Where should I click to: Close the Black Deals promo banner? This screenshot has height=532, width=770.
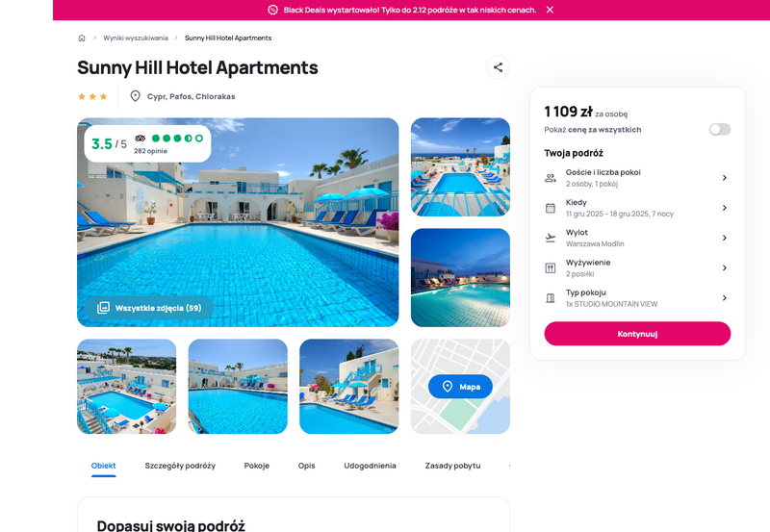[550, 10]
